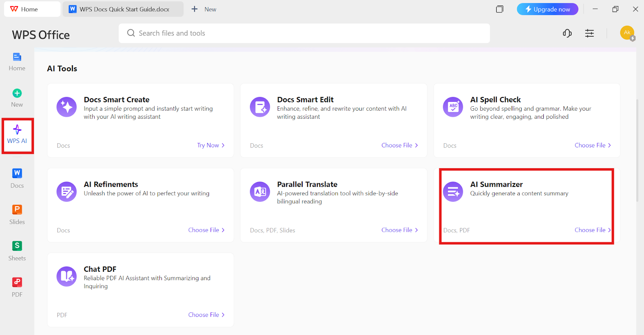Image resolution: width=644 pixels, height=335 pixels.
Task: Click 'Quickly generate a content summary' text
Action: click(519, 193)
